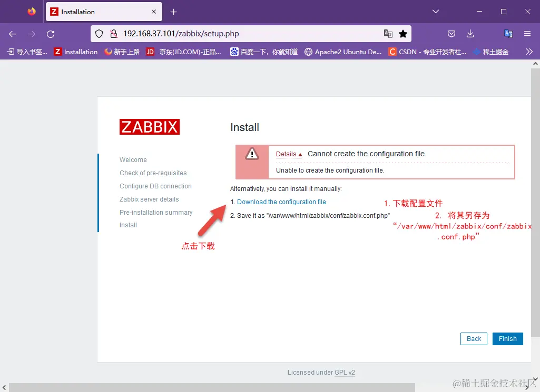Click the Finish button
The image size is (540, 392).
pyautogui.click(x=507, y=338)
